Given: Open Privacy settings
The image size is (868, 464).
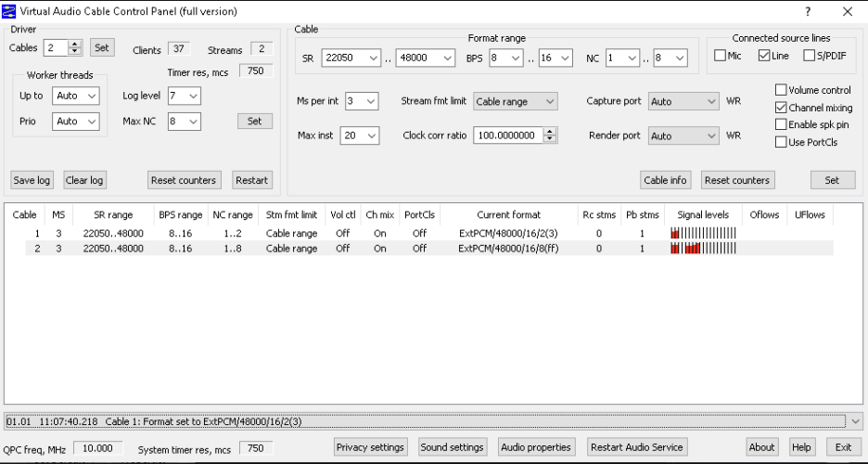Looking at the screenshot, I should click(x=370, y=447).
